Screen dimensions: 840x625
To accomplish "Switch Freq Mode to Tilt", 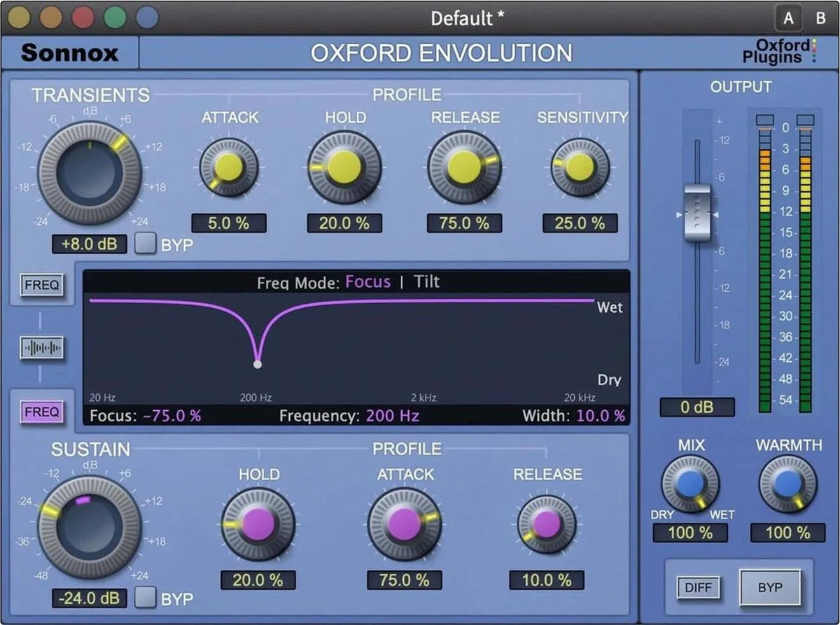I will click(x=426, y=282).
